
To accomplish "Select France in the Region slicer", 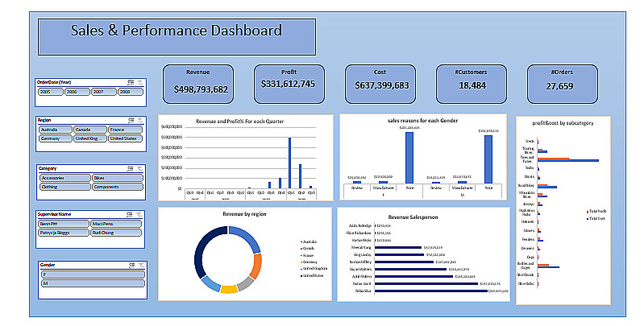I will pos(125,130).
